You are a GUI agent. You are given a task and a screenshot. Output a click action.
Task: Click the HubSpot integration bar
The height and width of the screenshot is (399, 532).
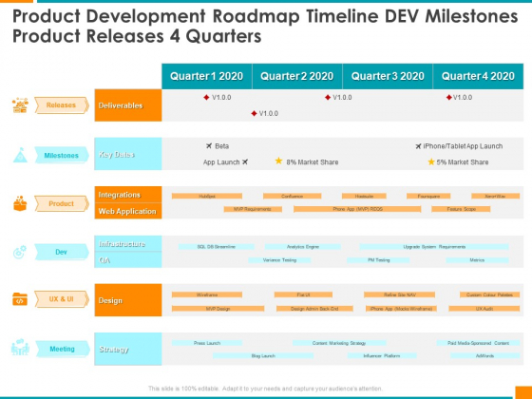click(x=207, y=196)
